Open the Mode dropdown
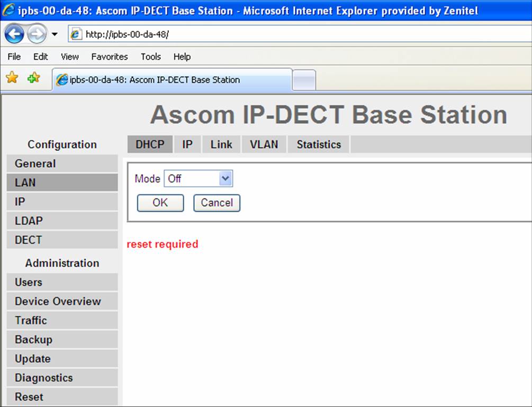This screenshot has height=407, width=532. pos(226,178)
